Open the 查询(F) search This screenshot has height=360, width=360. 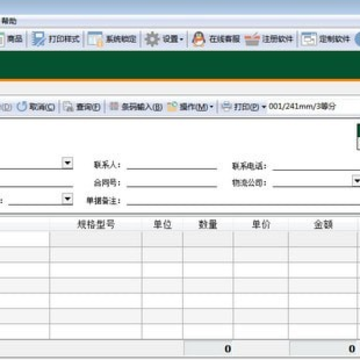click(82, 107)
